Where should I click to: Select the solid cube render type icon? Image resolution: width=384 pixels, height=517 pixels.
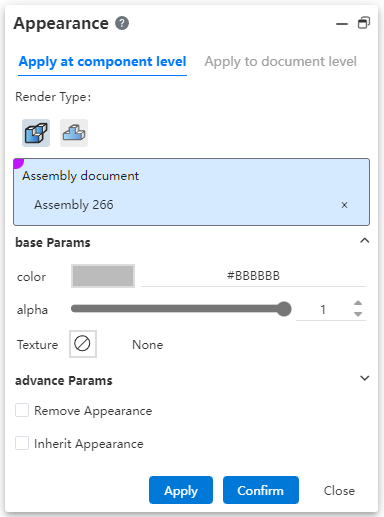click(x=36, y=133)
